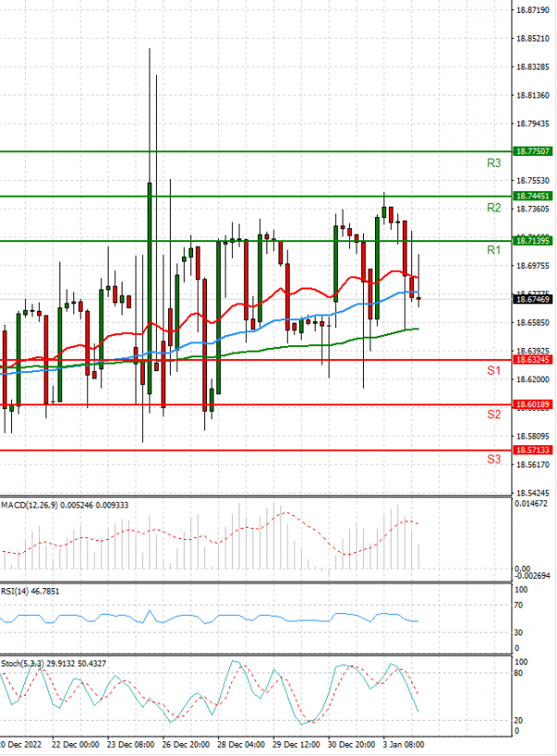Click the RSI scale level 70
The height and width of the screenshot is (756, 557).
pyautogui.click(x=520, y=606)
